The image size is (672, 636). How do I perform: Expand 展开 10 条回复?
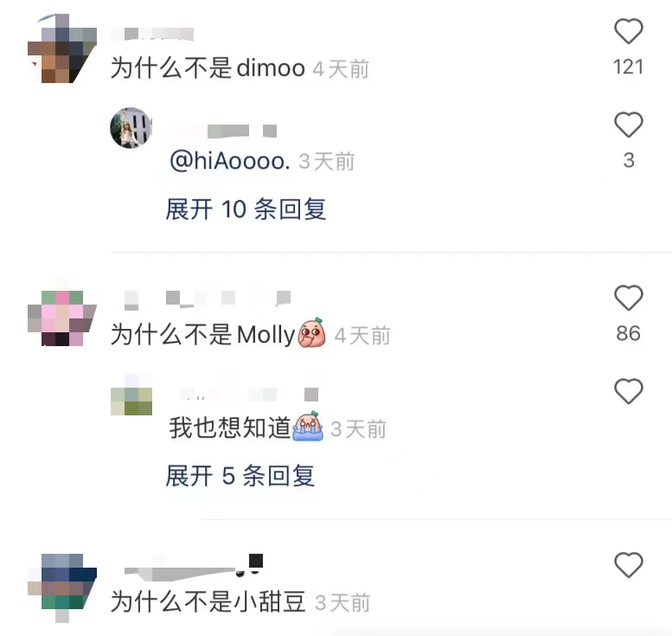tap(246, 209)
